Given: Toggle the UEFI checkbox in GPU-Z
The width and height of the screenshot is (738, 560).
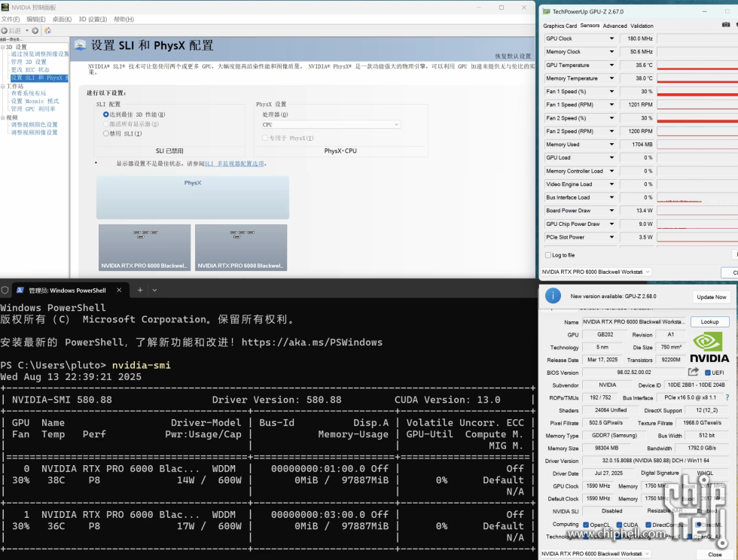Looking at the screenshot, I should click(x=707, y=373).
